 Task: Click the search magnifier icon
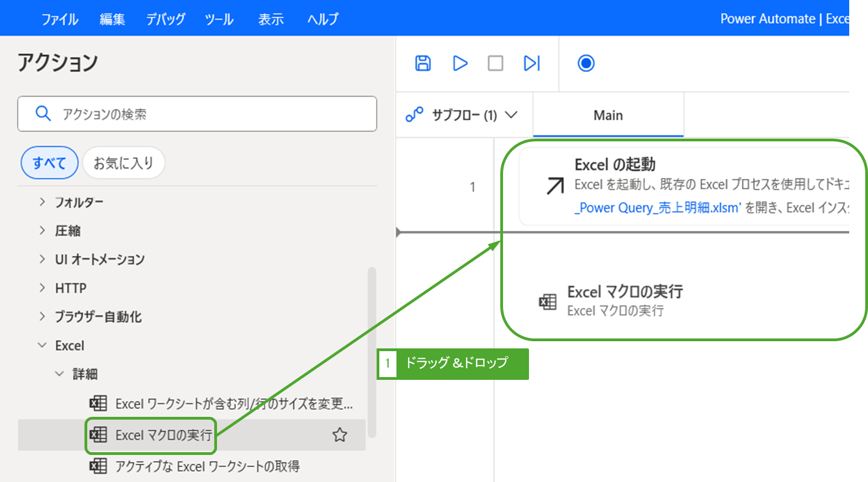[x=43, y=114]
